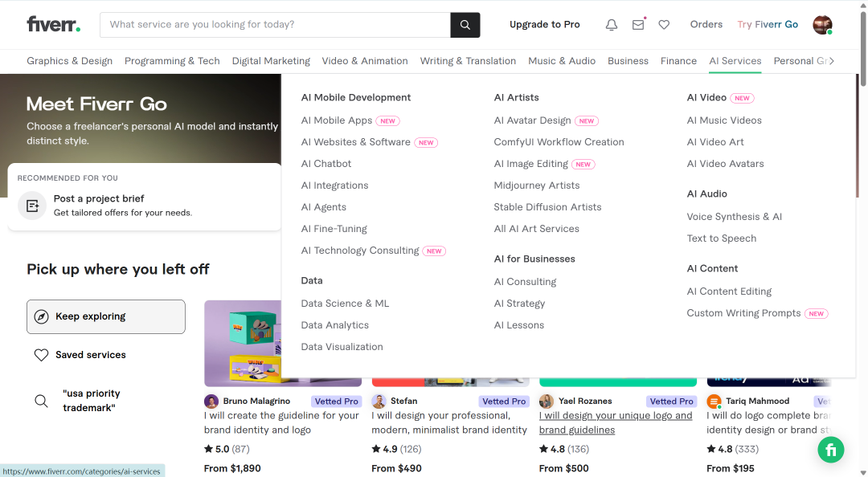Click Yael Rozanes' seller avatar
Screen dimensions: 868x477
point(547,402)
